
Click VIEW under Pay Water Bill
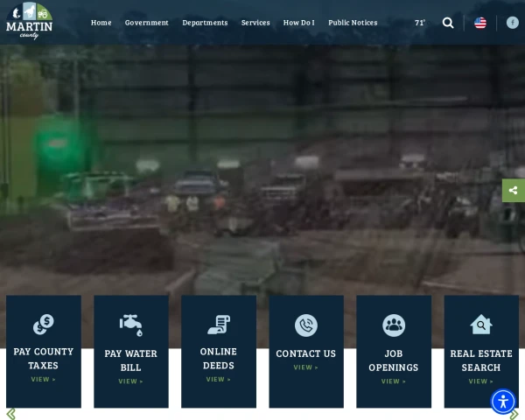(131, 381)
